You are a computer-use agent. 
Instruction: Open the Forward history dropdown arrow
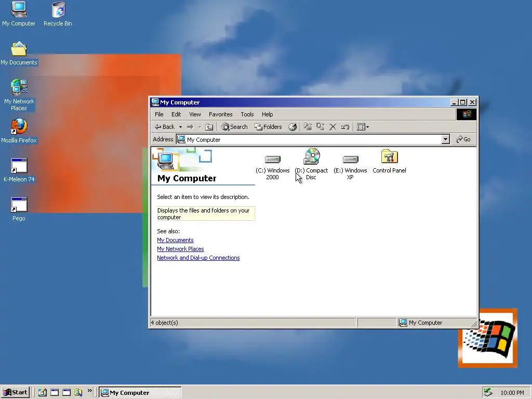click(x=199, y=127)
